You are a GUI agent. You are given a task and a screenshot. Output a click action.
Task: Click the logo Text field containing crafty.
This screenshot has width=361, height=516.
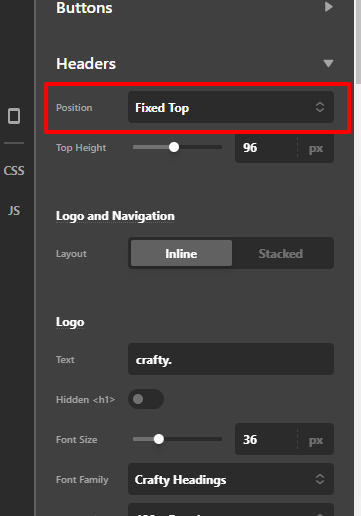(x=231, y=359)
